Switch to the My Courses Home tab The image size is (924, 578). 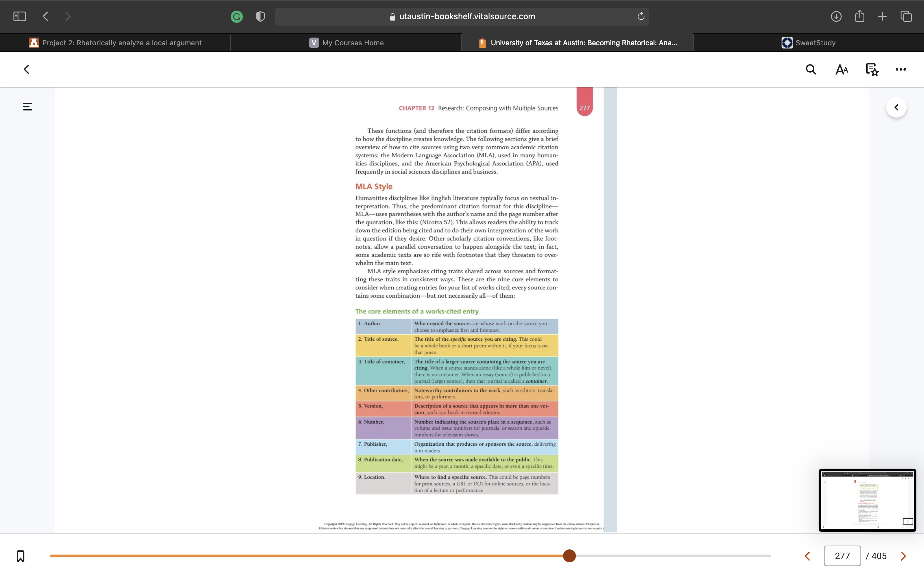[x=346, y=43]
